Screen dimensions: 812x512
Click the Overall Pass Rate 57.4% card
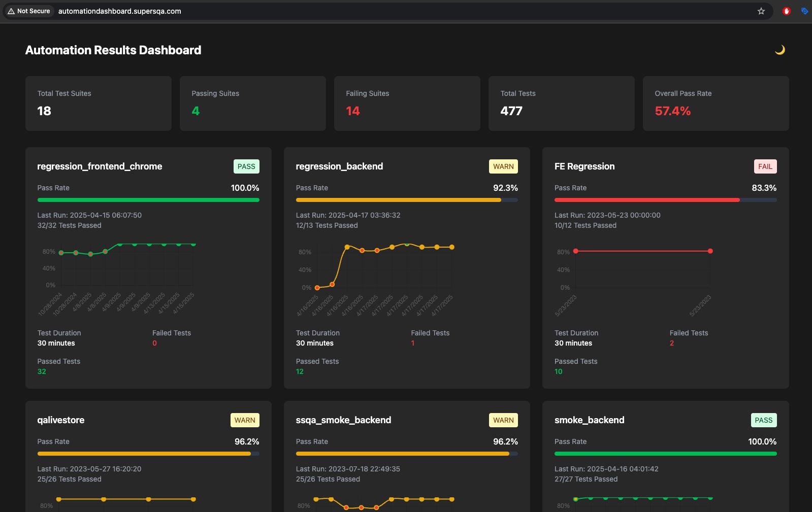716,104
